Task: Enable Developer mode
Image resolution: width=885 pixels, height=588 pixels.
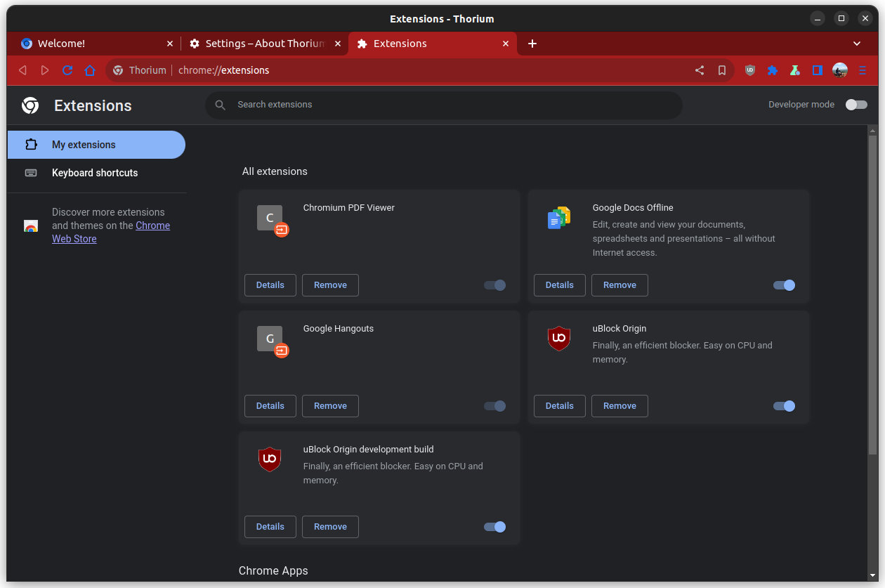Action: coord(856,104)
